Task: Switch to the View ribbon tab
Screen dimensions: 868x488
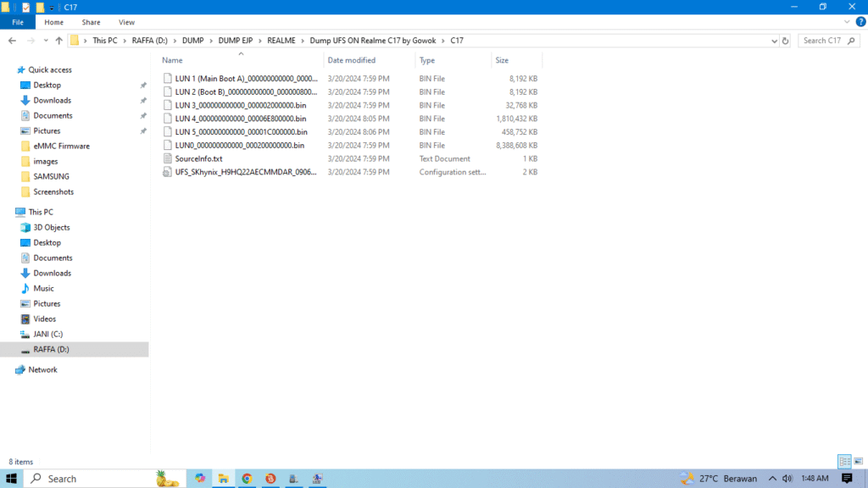Action: (126, 22)
